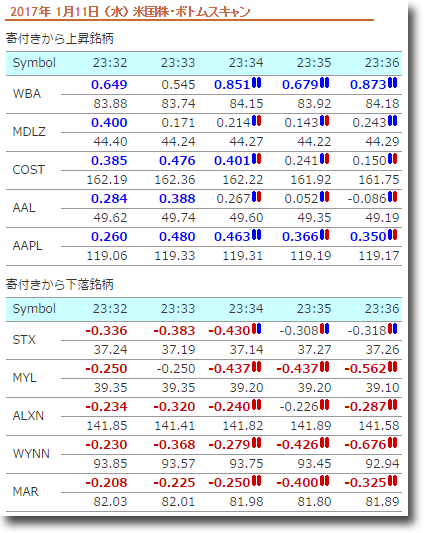The image size is (425, 533).
Task: Click the Symbol header in the rising stocks table
Action: pos(34,63)
